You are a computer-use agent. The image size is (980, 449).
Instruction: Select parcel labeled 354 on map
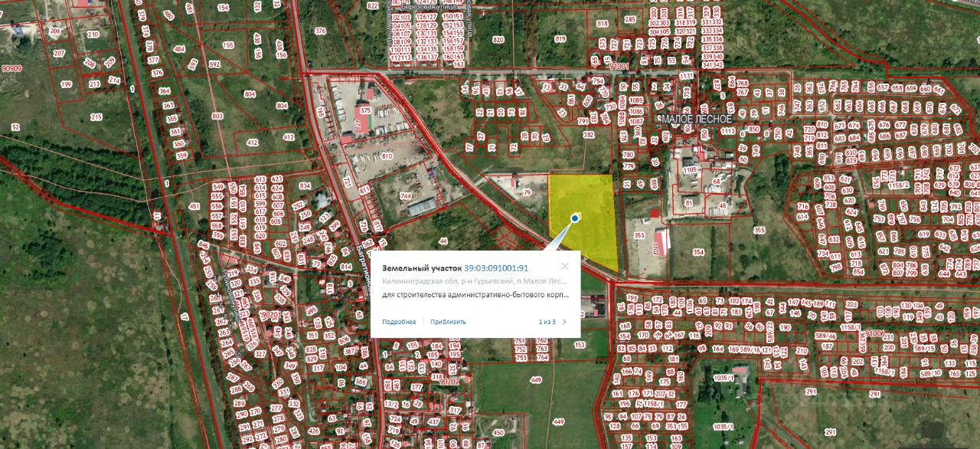pos(698,251)
